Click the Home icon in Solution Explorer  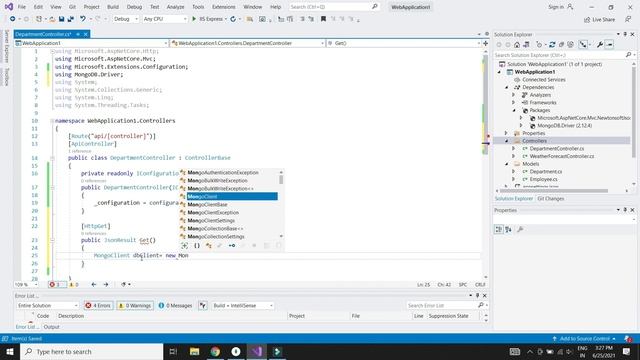coord(517,44)
